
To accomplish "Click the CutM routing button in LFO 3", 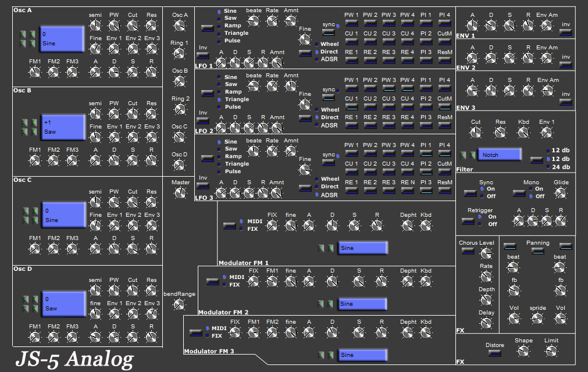I will pos(444,172).
